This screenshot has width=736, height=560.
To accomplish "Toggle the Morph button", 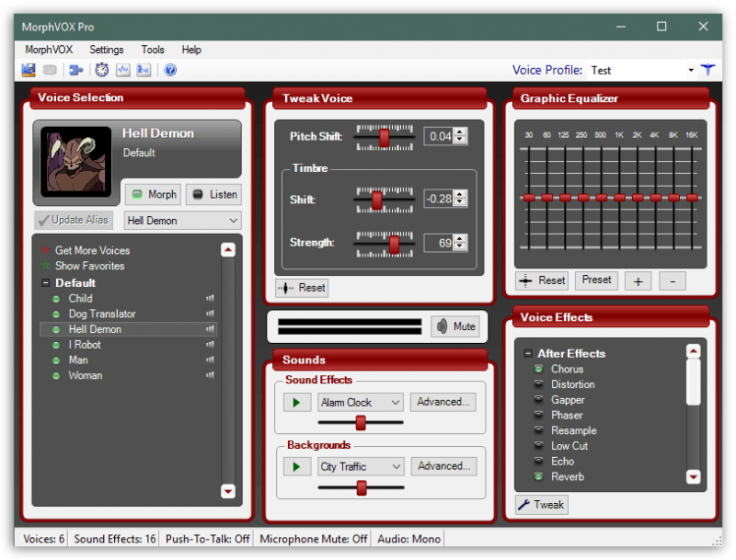I will coord(153,194).
